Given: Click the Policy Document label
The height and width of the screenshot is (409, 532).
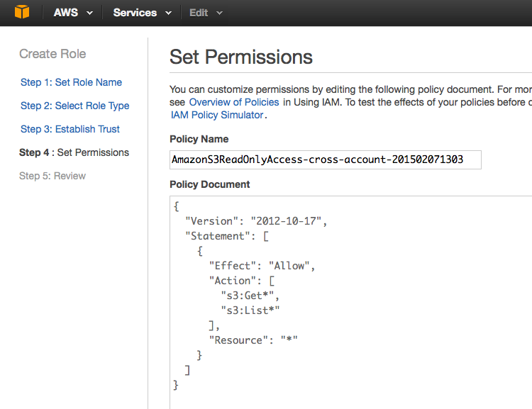Looking at the screenshot, I should (210, 184).
